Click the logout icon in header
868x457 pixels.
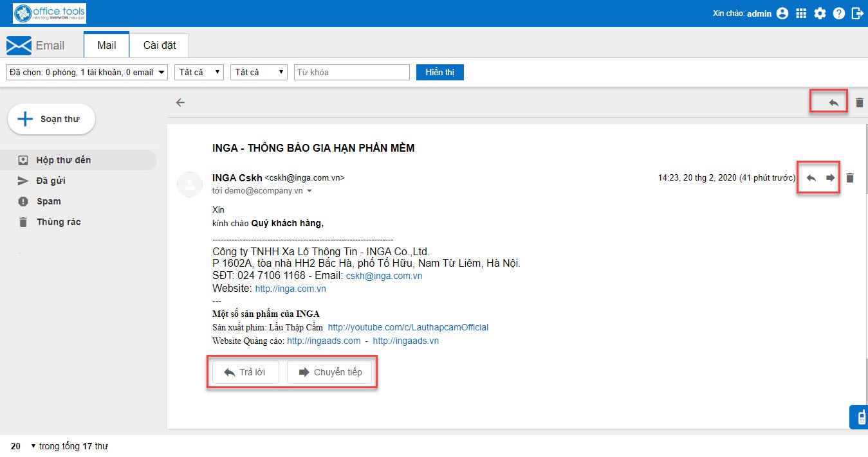click(x=857, y=13)
